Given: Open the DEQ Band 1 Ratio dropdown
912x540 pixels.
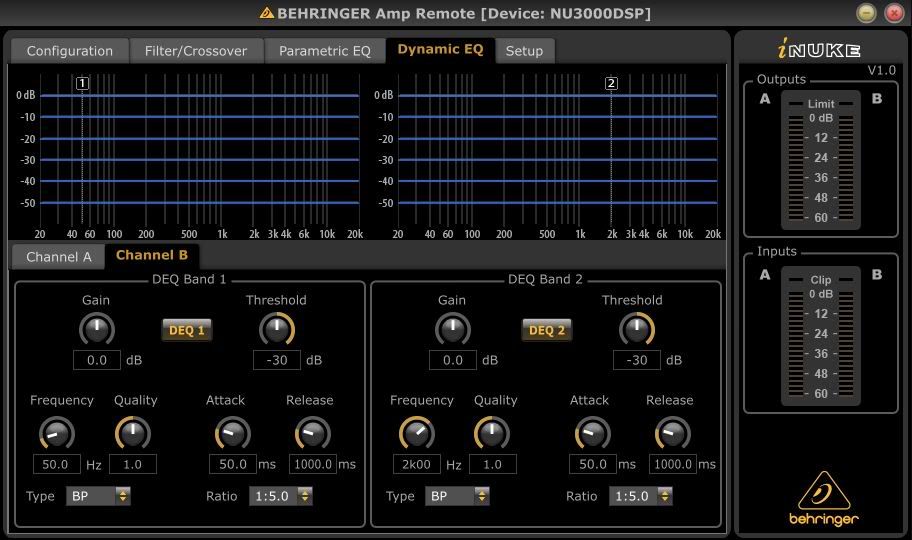Looking at the screenshot, I should [281, 496].
